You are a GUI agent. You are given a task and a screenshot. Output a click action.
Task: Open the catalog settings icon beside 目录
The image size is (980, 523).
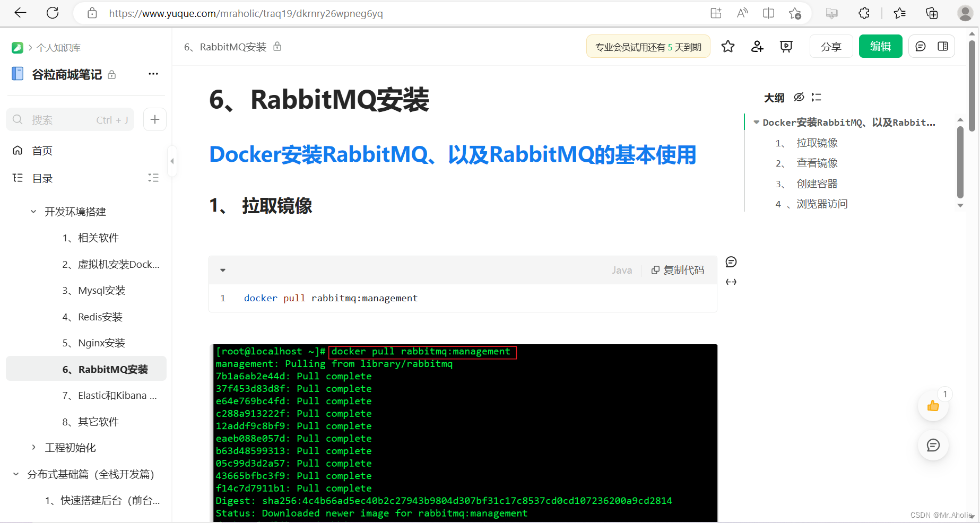[x=153, y=178]
